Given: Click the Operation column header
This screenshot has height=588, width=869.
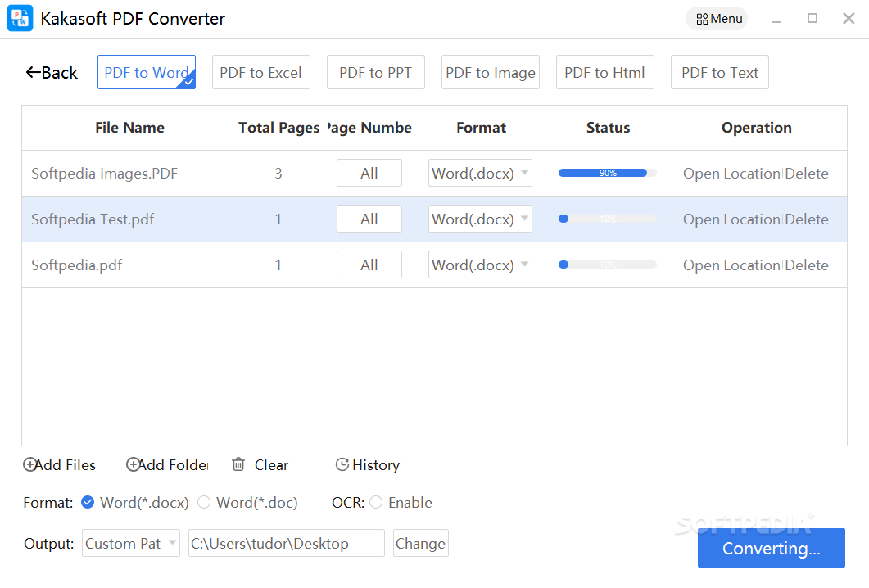Looking at the screenshot, I should pyautogui.click(x=757, y=128).
